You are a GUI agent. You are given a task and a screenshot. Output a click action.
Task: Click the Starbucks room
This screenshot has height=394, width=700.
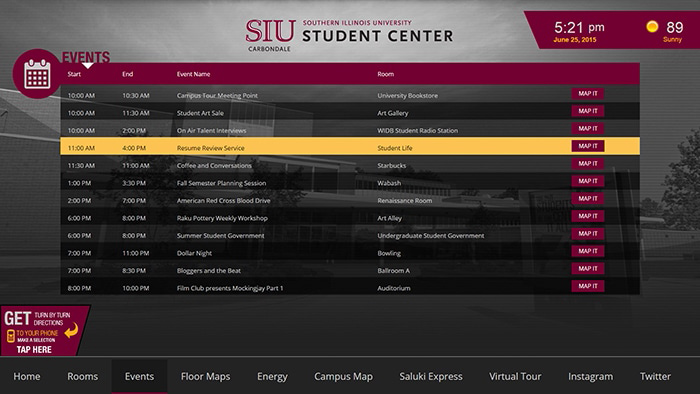(x=392, y=166)
